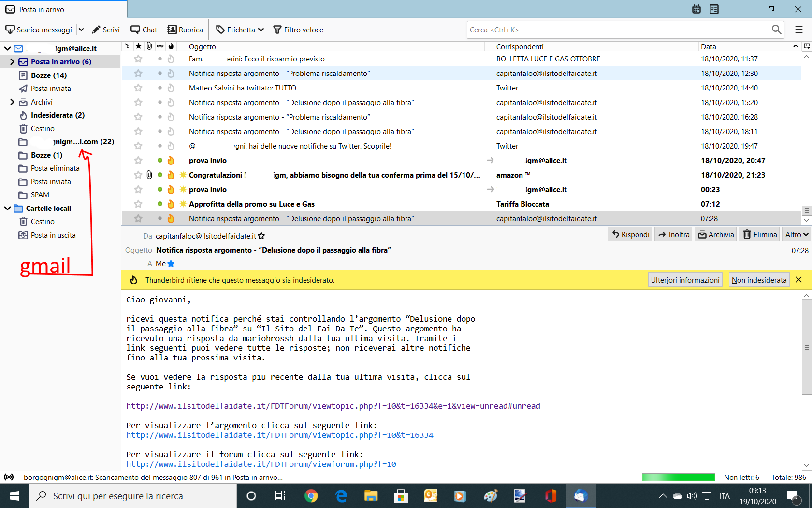Sort by the starred column header

(138, 46)
